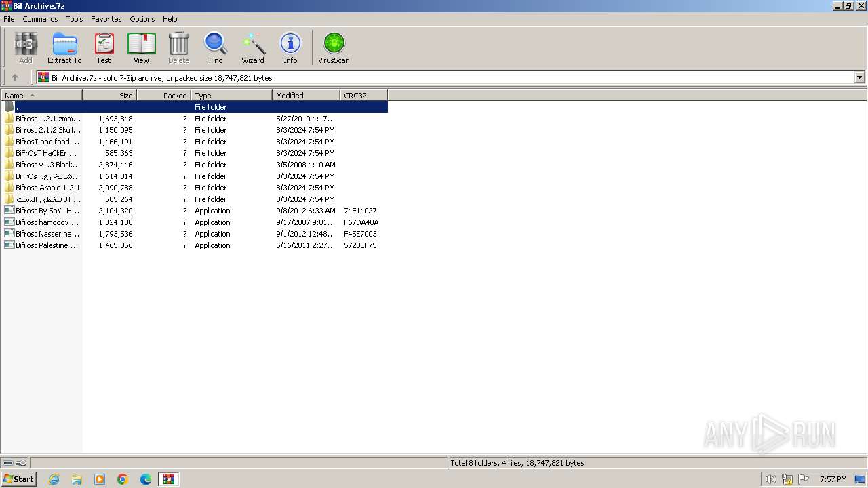Select the Bifrost Nasser application file
868x488 pixels.
(195, 234)
